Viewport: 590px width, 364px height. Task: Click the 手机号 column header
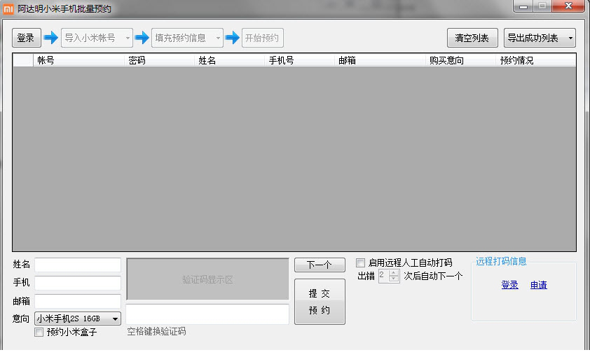click(x=299, y=60)
